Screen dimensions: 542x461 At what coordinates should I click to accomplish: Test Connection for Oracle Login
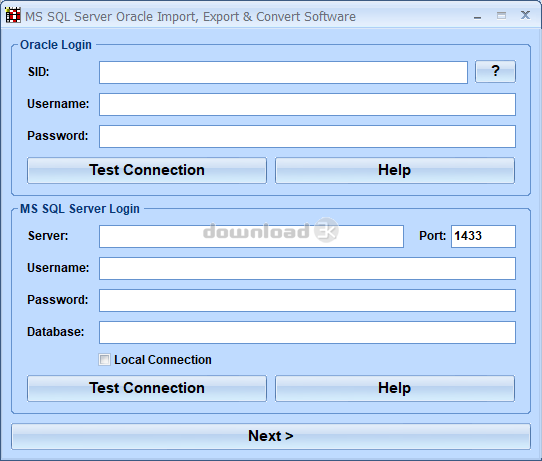click(x=147, y=170)
